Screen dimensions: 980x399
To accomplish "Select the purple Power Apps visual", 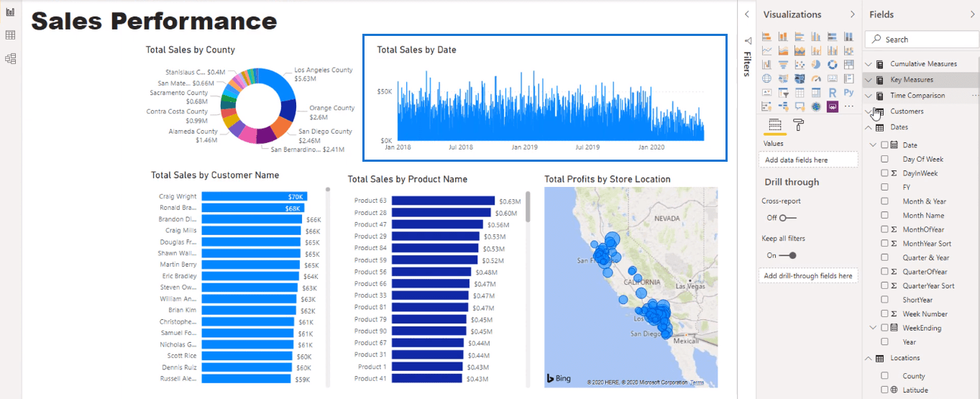I will [833, 106].
